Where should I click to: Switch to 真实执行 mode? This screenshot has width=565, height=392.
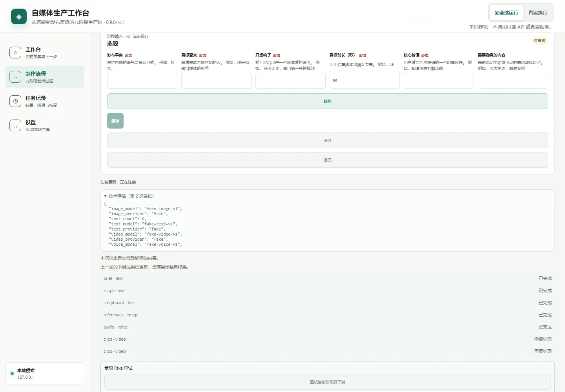click(538, 13)
